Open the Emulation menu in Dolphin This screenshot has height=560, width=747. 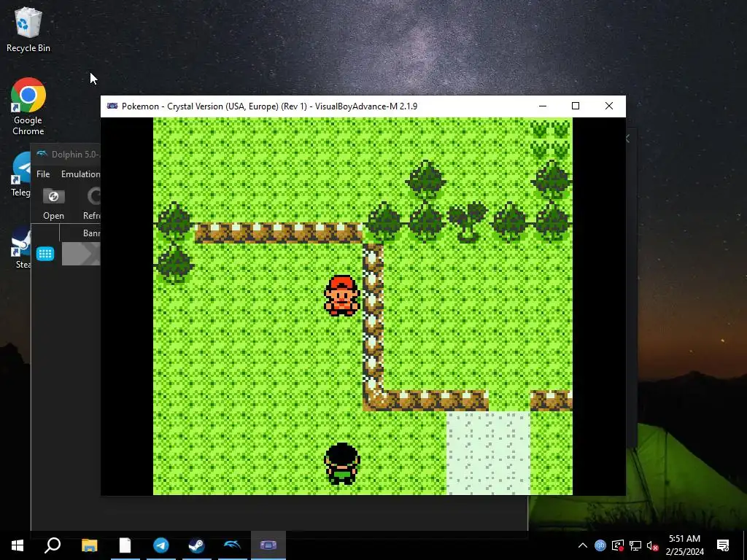point(80,174)
